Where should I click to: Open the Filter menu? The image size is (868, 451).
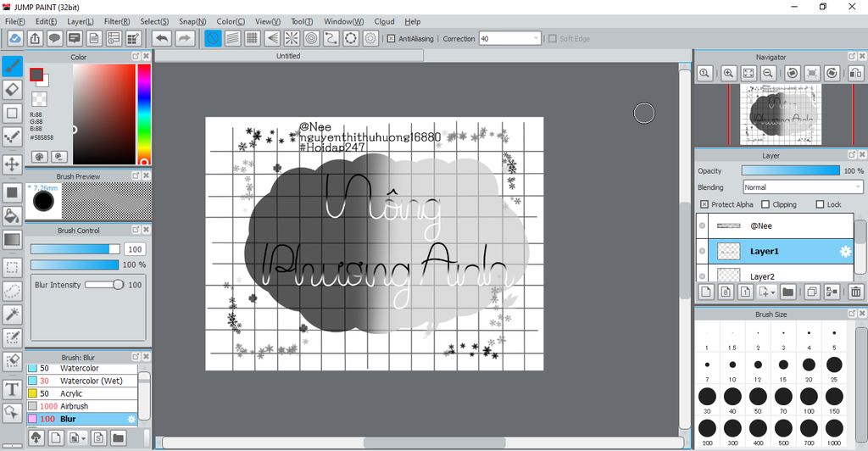point(117,21)
